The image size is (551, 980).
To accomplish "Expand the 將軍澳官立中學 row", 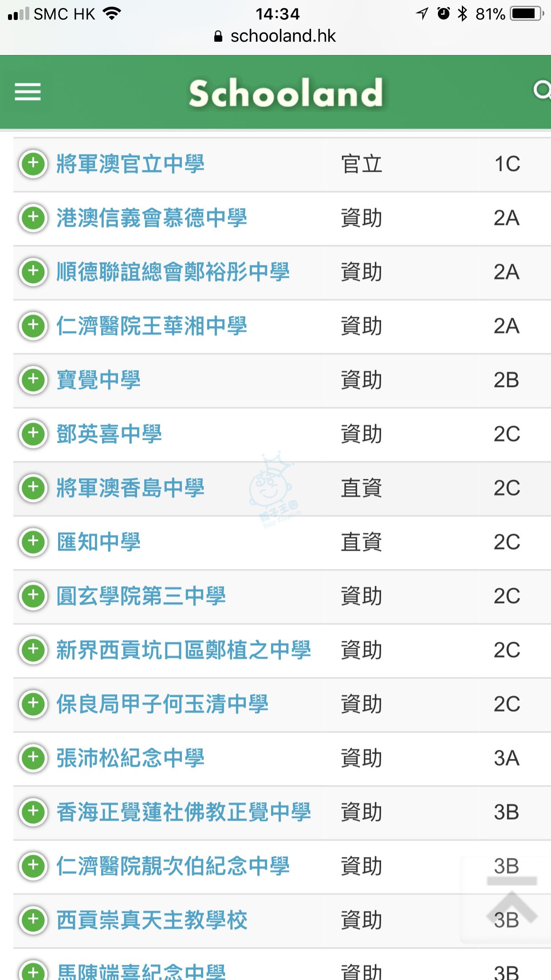I will click(x=33, y=164).
